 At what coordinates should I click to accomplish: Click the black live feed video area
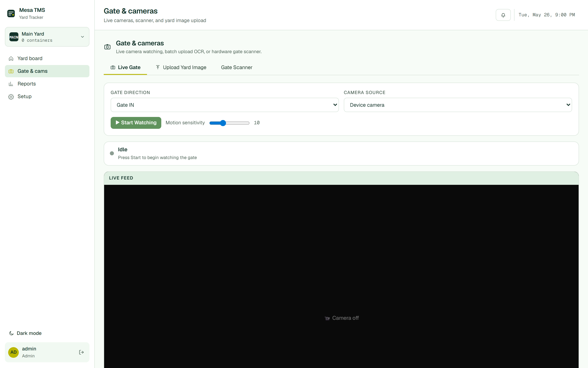341,276
